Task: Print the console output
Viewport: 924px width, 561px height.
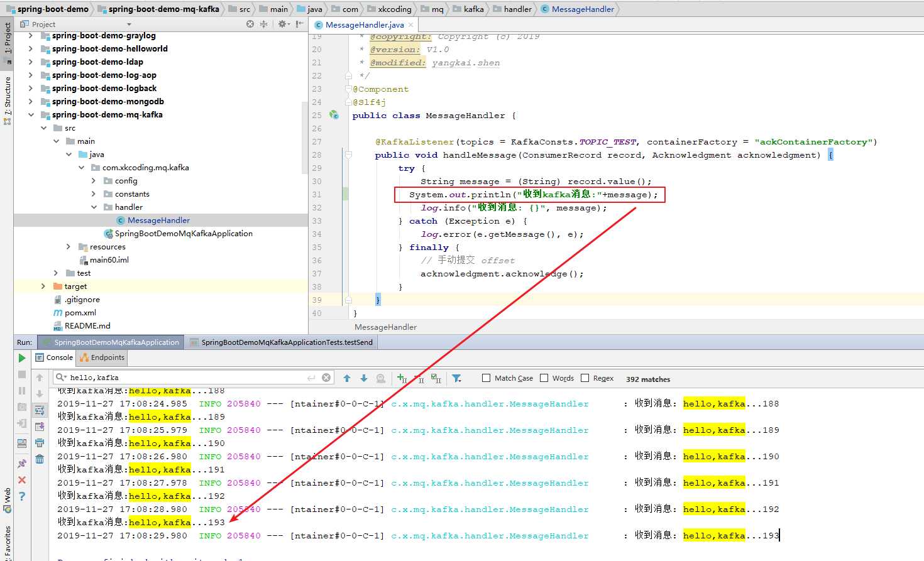Action: 40,443
